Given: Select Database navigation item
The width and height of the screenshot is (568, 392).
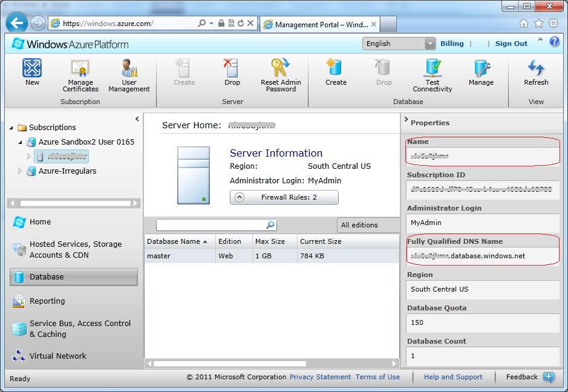Looking at the screenshot, I should click(74, 277).
